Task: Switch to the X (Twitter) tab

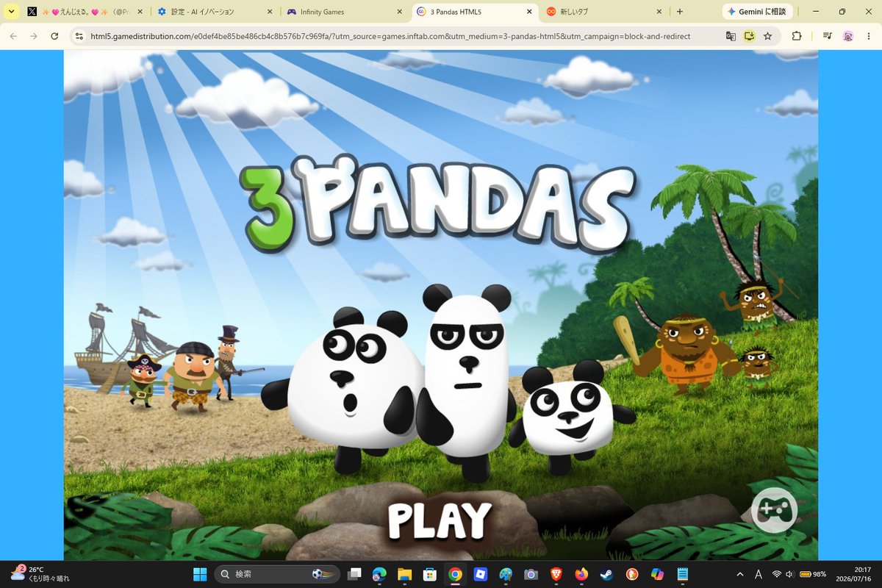Action: [85, 12]
